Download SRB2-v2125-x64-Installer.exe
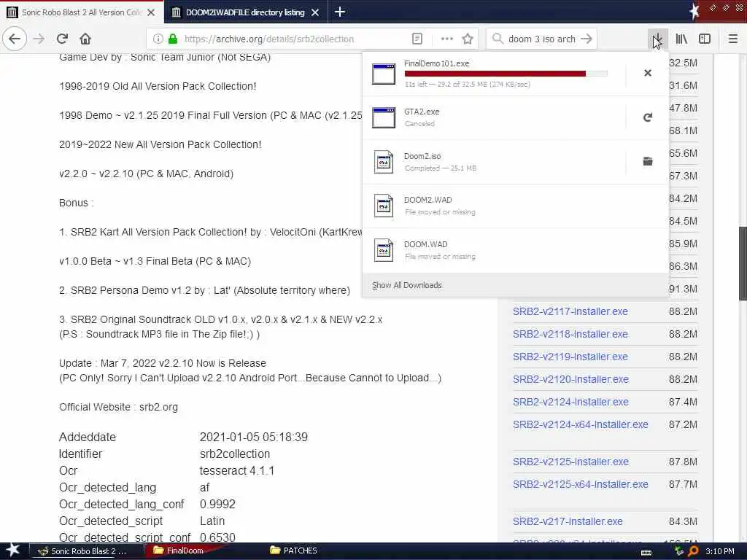Screen dimensions: 747x560 pos(580,484)
